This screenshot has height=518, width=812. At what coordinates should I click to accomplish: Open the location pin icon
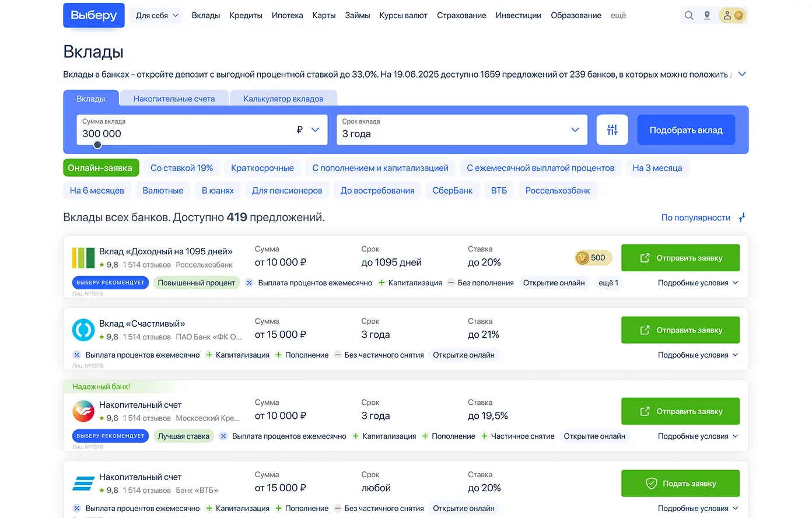[x=707, y=16]
